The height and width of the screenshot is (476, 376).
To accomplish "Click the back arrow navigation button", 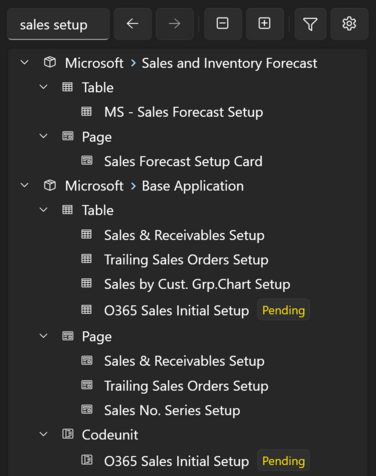I will pos(133,24).
